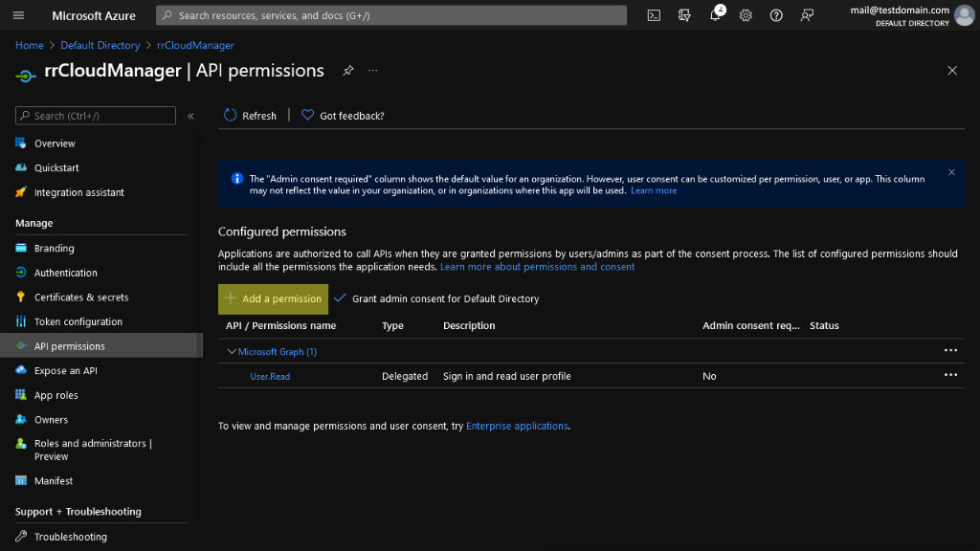
Task: Click 'Sign in and read user profile' description
Action: click(507, 376)
